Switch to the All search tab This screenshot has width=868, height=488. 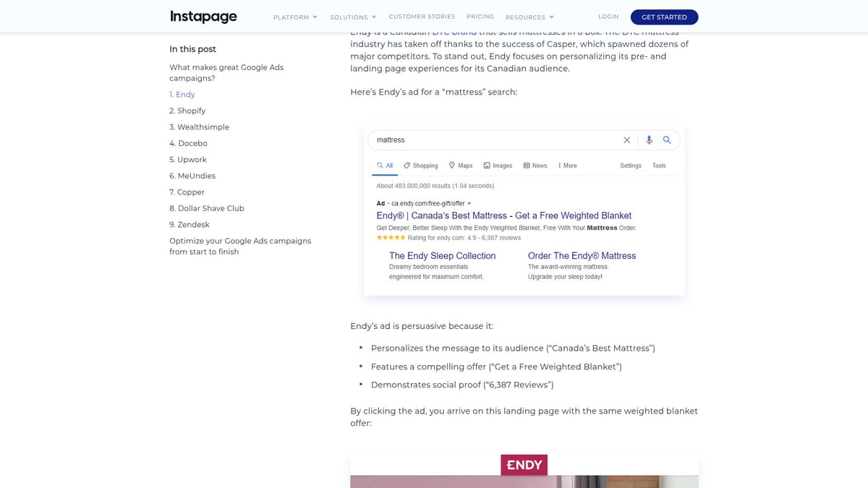click(385, 165)
